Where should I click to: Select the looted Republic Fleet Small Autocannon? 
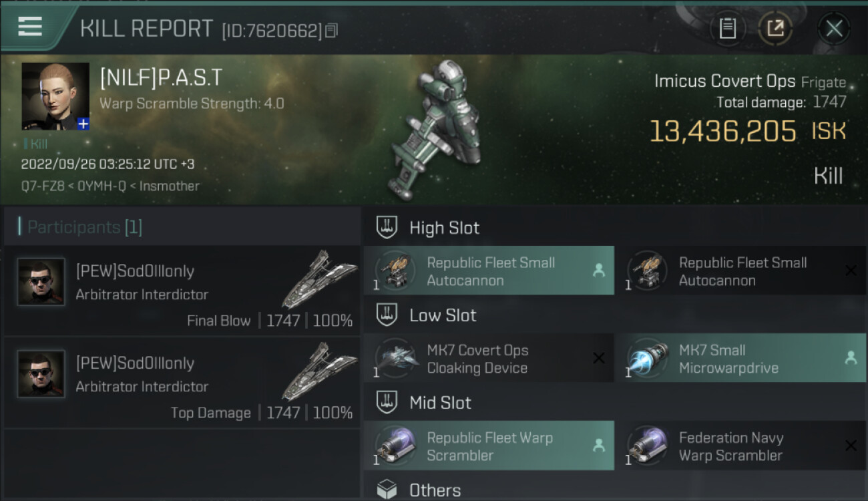[x=489, y=271]
